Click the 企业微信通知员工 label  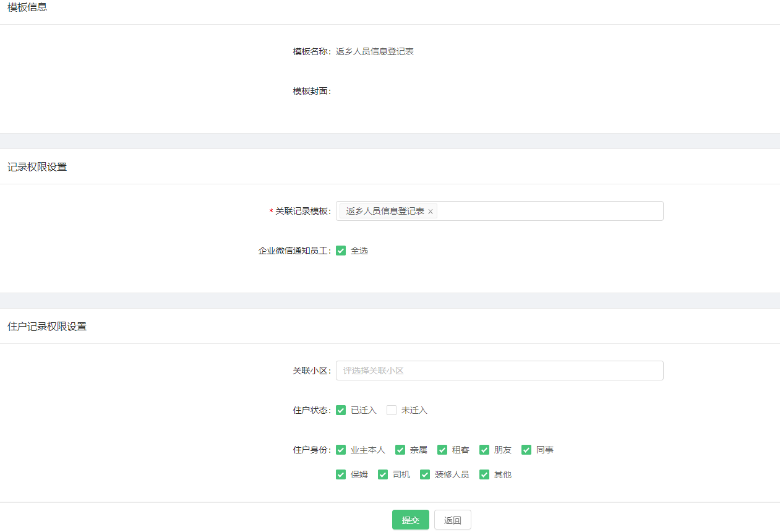pos(295,251)
